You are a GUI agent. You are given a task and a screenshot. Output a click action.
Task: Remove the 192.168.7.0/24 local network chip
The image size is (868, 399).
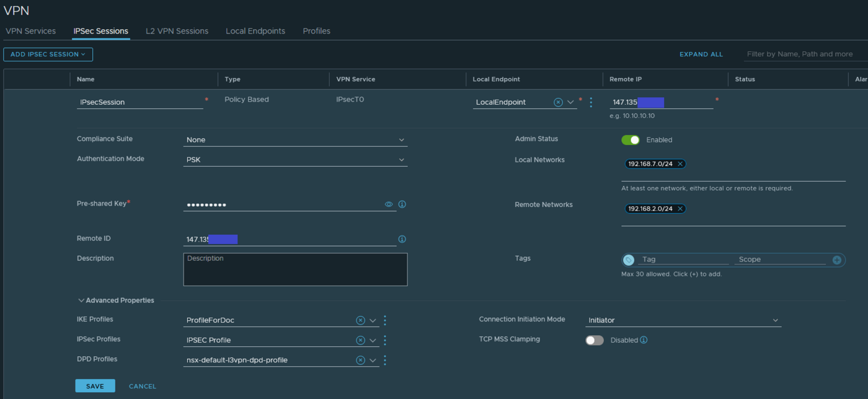680,164
